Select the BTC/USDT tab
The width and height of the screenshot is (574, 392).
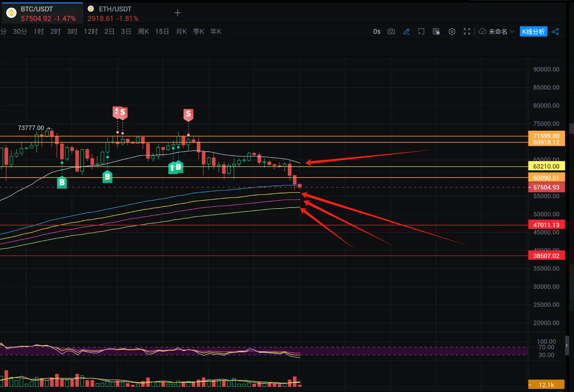coord(42,13)
